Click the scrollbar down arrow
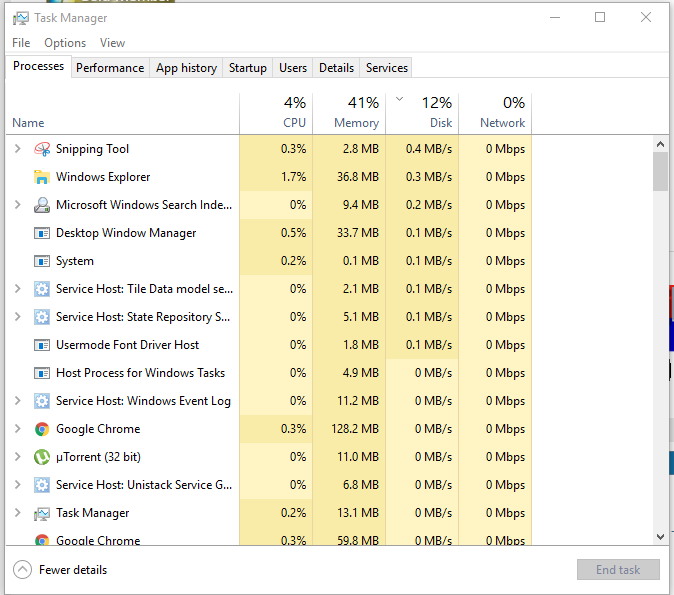The height and width of the screenshot is (595, 674). 661,536
